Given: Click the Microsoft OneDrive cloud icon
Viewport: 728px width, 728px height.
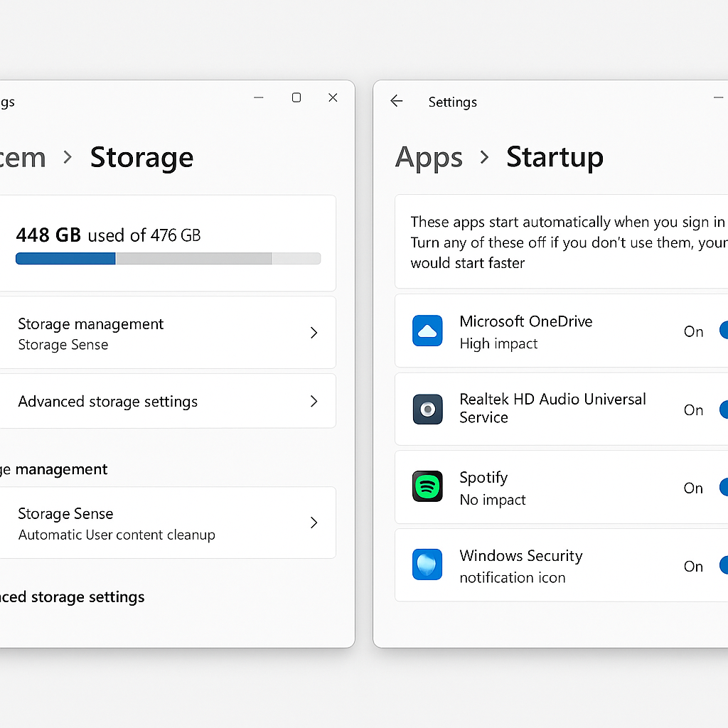Looking at the screenshot, I should click(x=427, y=331).
